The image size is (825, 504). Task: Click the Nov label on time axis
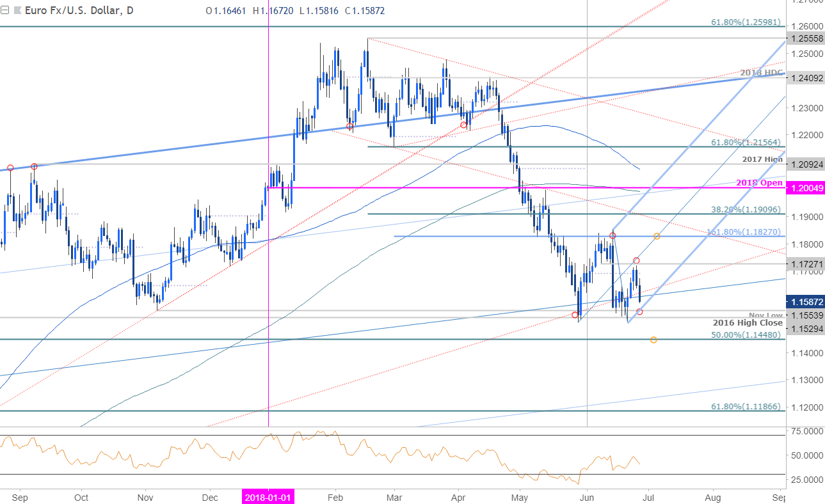[145, 497]
